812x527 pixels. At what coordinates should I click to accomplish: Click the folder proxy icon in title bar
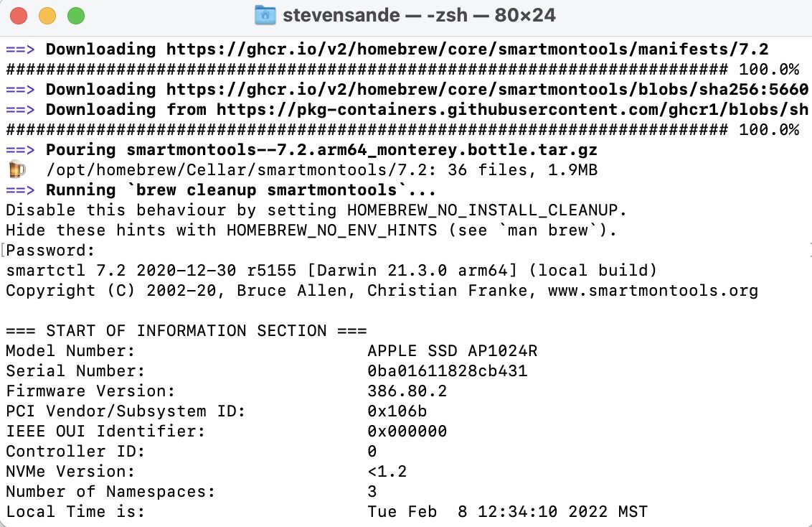pyautogui.click(x=265, y=15)
